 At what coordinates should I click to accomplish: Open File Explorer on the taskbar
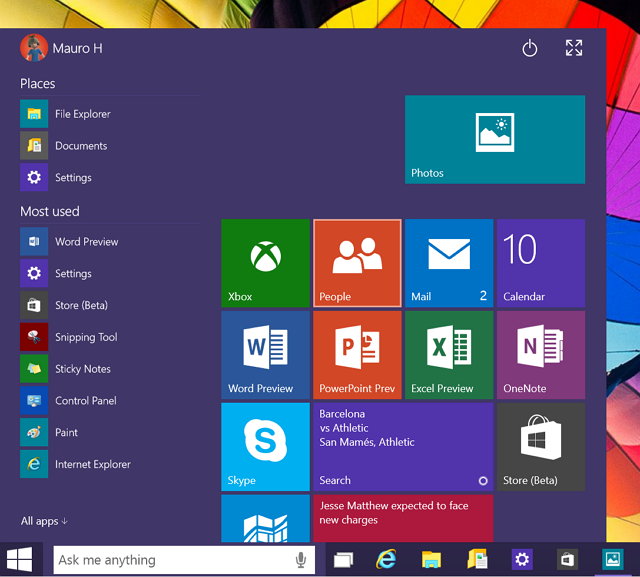(431, 559)
